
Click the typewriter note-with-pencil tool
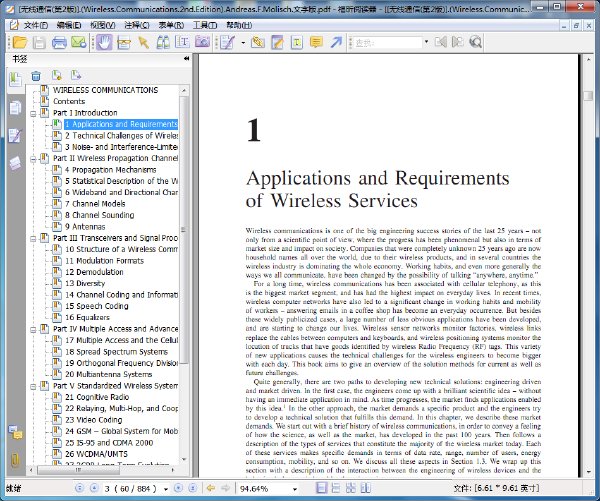click(228, 42)
